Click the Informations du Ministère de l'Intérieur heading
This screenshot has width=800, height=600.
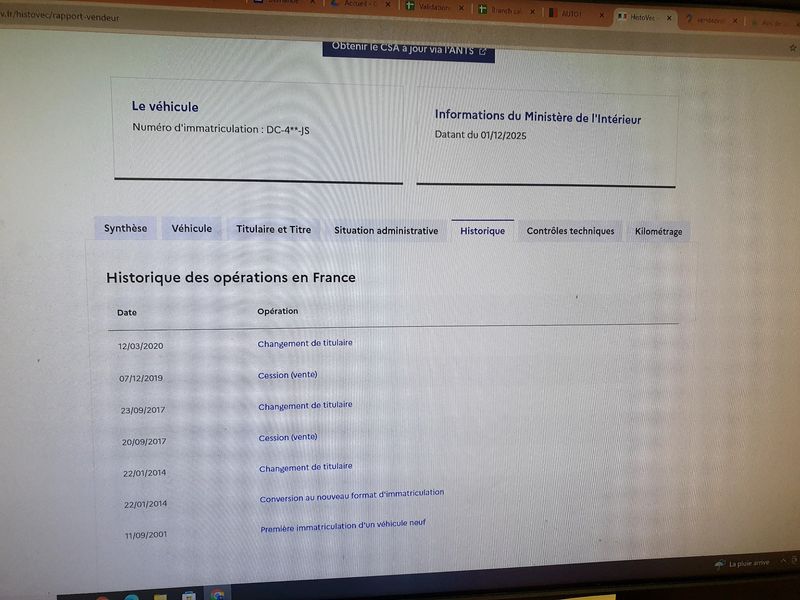pyautogui.click(x=538, y=117)
